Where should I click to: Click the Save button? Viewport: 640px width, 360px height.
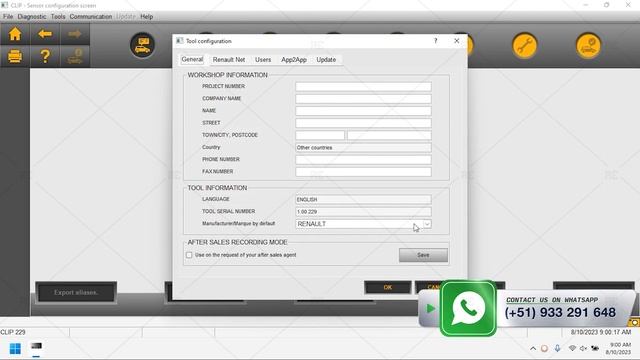click(x=423, y=255)
